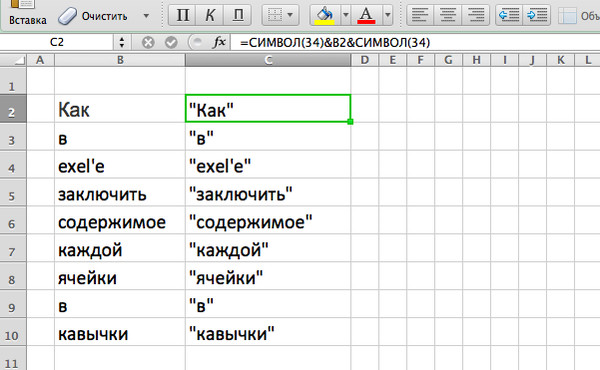Select column A header
Screen dimensions: 600x370
coord(40,60)
